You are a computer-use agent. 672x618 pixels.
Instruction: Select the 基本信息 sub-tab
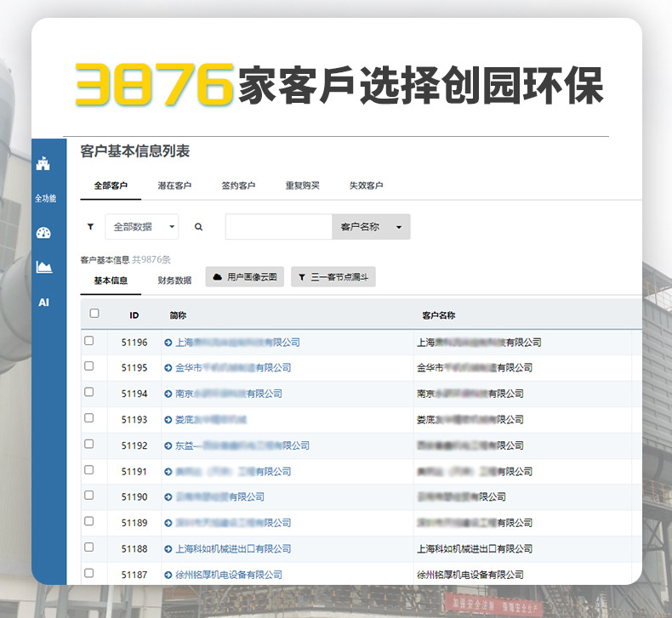tap(111, 281)
